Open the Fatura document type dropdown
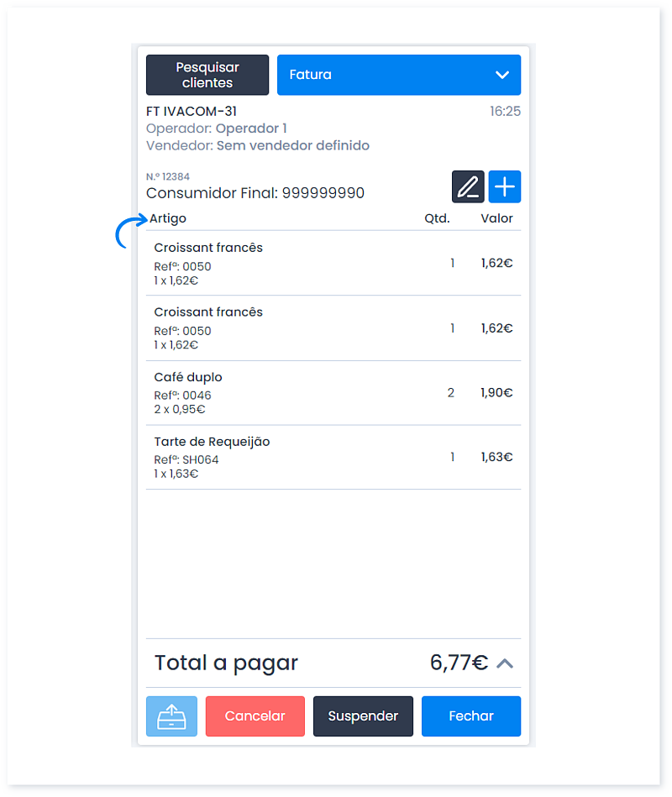Image resolution: width=672 pixels, height=797 pixels. click(x=398, y=75)
